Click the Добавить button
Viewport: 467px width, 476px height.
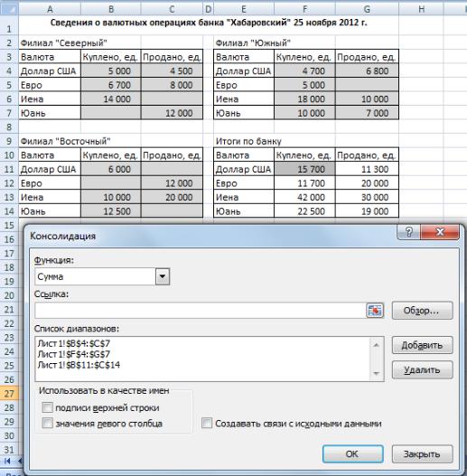(x=423, y=345)
